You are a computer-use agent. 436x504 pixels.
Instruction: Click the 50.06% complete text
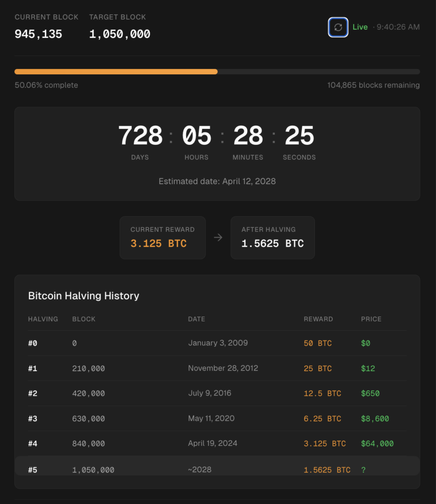(46, 85)
